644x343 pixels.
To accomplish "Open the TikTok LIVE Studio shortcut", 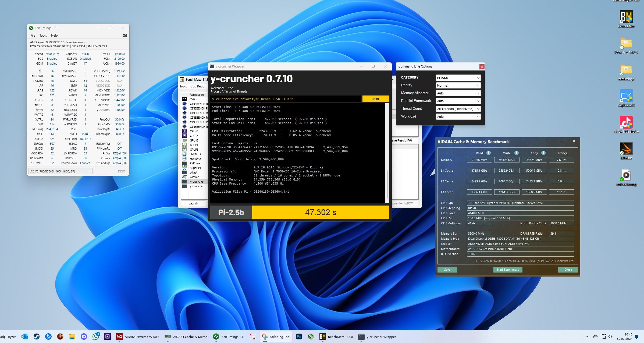I will pos(626,124).
